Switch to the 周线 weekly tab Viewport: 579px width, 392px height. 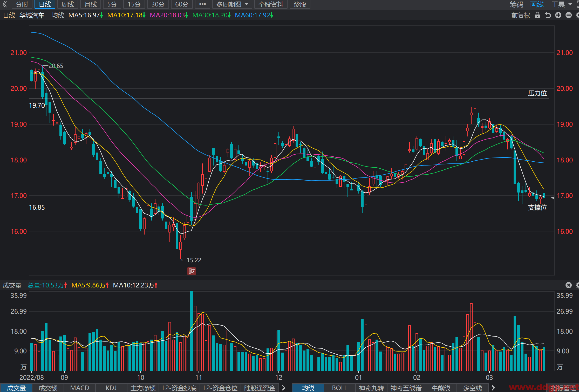[x=67, y=4]
